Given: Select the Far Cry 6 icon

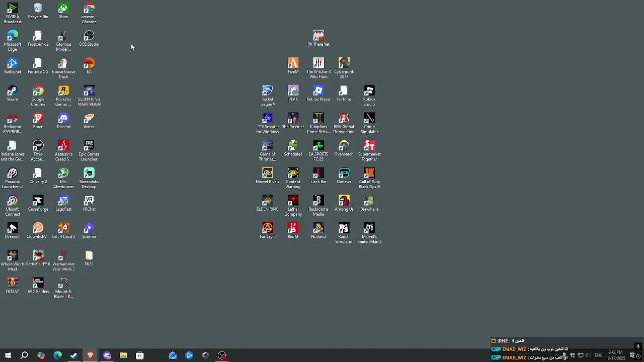Looking at the screenshot, I should (x=267, y=231).
